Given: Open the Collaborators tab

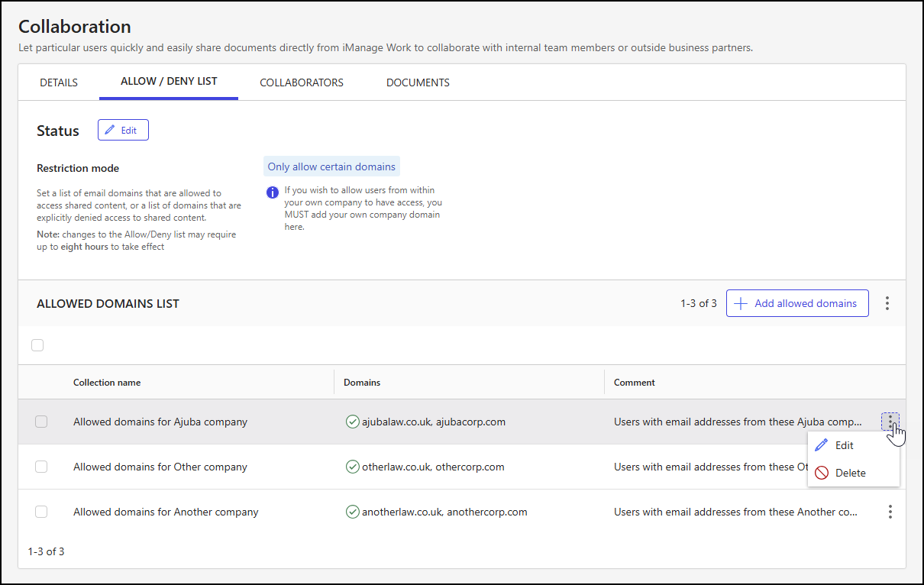Looking at the screenshot, I should (301, 82).
